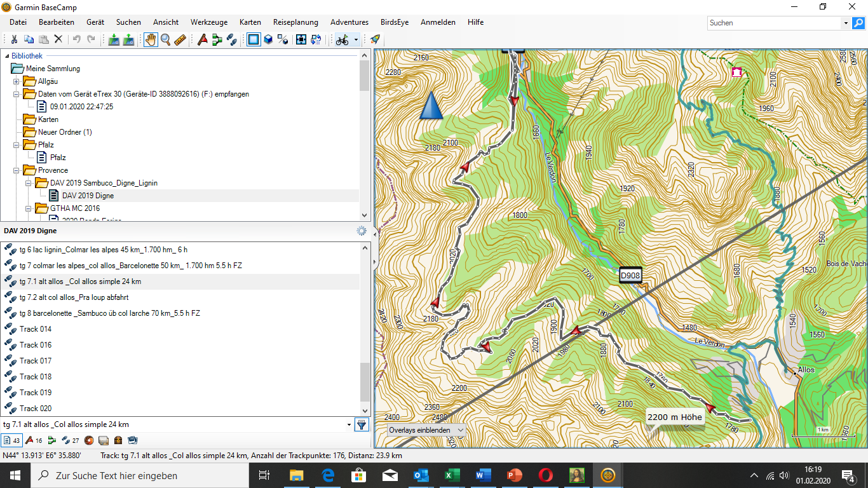Screen dimensions: 868x488
Task: Toggle the waypoints filter showing 16
Action: [34, 440]
